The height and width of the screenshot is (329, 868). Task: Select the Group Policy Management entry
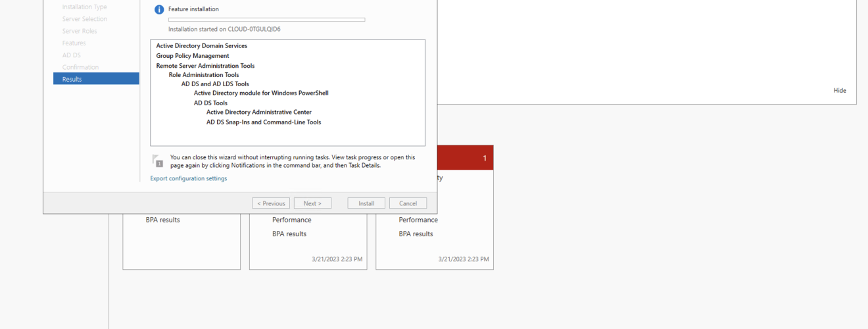[x=193, y=56]
